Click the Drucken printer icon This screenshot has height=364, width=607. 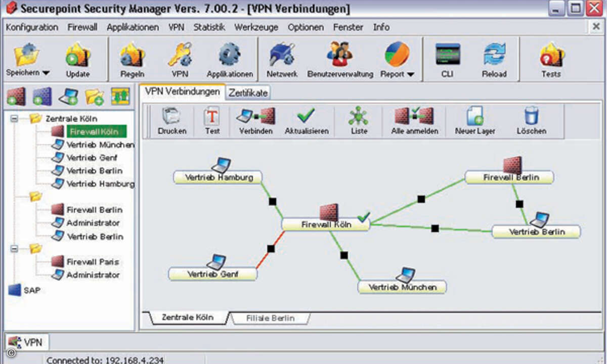(x=172, y=116)
